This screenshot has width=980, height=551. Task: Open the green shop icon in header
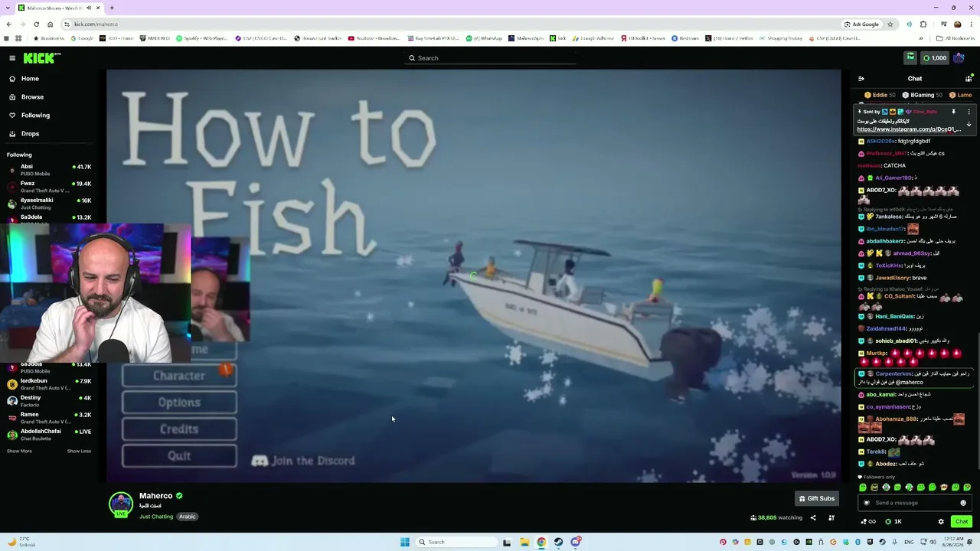click(910, 57)
